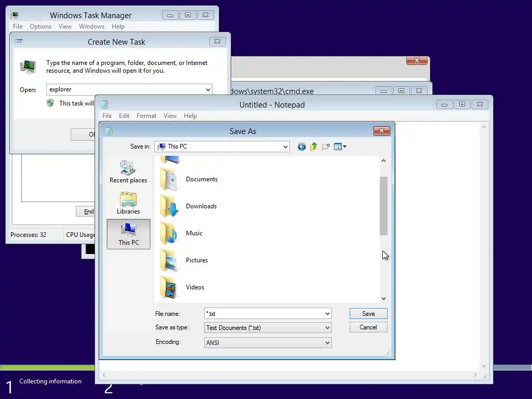The width and height of the screenshot is (532, 399).
Task: Click the Documents folder label
Action: click(x=202, y=179)
